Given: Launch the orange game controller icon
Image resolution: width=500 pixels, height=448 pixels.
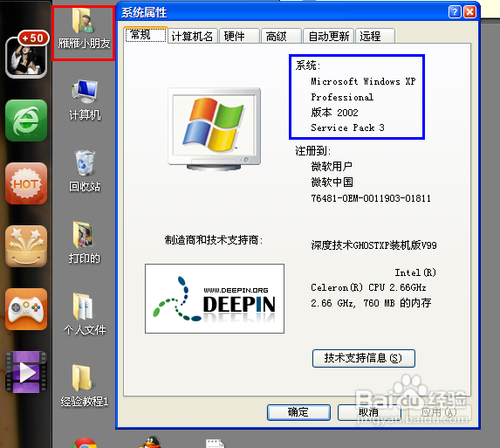Looking at the screenshot, I should tap(26, 309).
